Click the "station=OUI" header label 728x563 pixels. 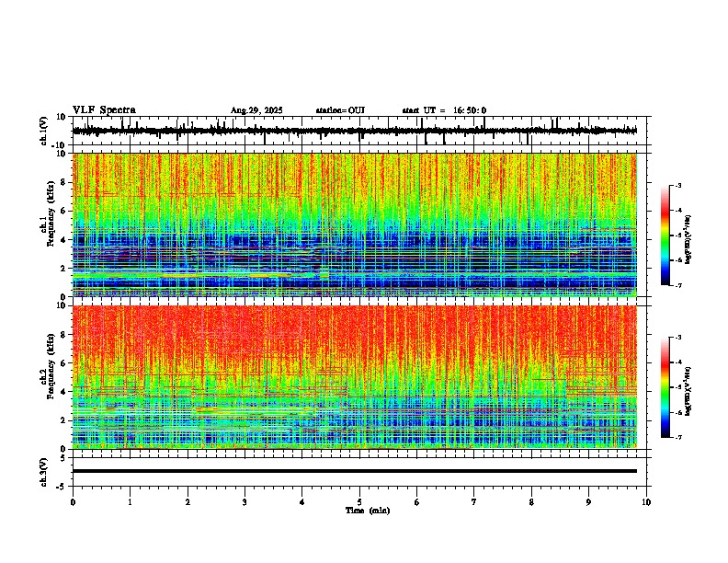click(340, 110)
